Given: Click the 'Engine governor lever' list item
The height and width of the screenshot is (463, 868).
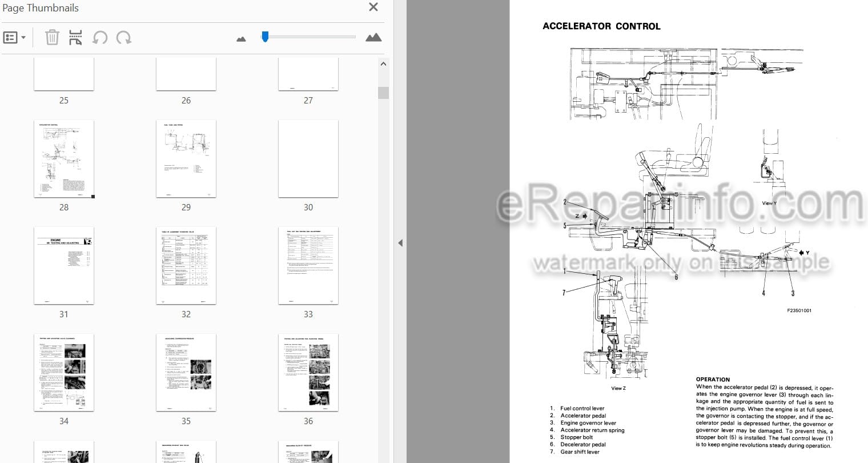Looking at the screenshot, I should [x=588, y=423].
